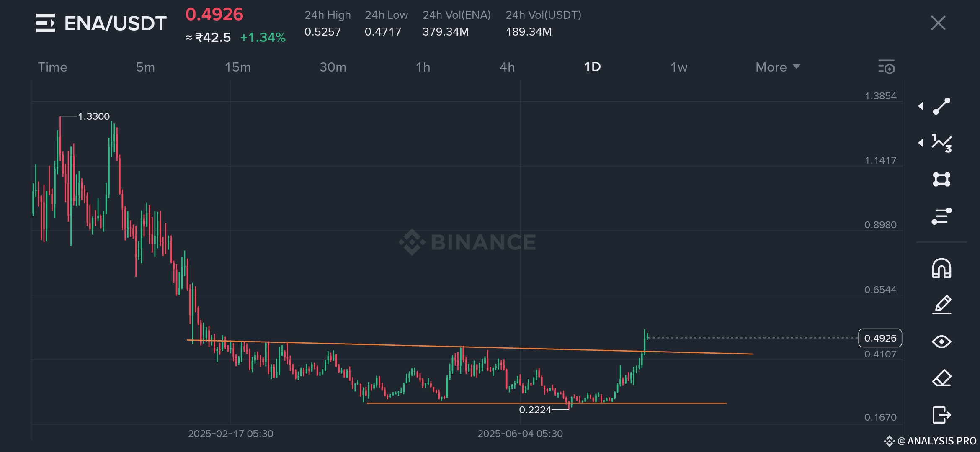Image resolution: width=980 pixels, height=452 pixels.
Task: Select the pencil annotation tool
Action: tap(941, 305)
